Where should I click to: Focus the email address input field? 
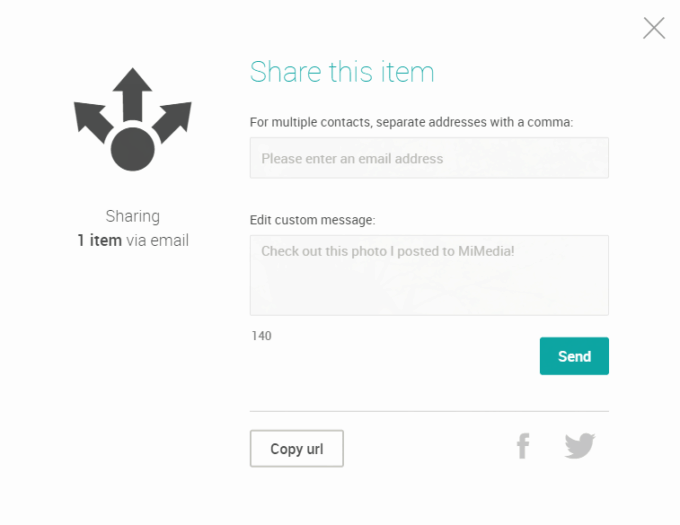(429, 158)
